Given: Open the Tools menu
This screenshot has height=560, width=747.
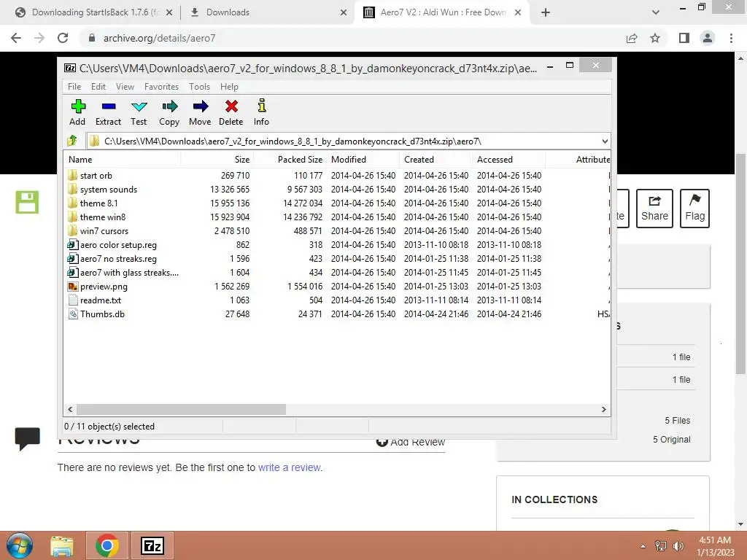Looking at the screenshot, I should pyautogui.click(x=199, y=87).
